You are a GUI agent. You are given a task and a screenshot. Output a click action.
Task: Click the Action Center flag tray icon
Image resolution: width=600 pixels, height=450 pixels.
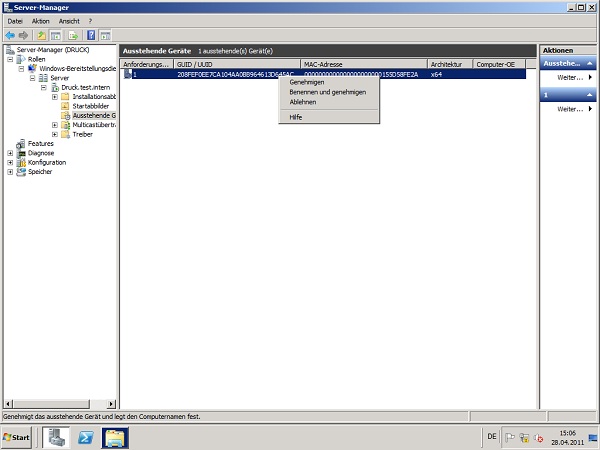[510, 437]
